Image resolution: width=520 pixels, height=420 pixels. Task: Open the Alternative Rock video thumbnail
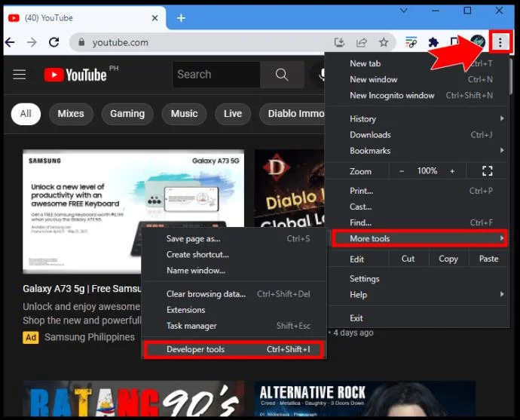pos(365,399)
